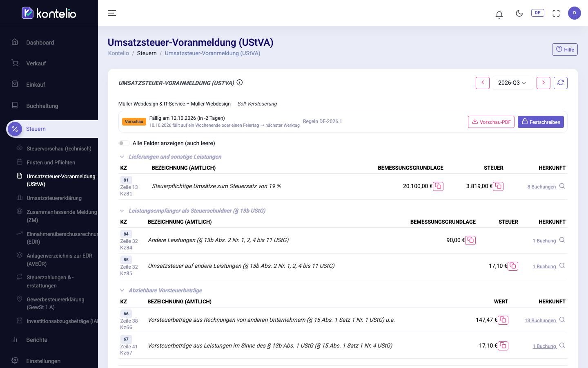Click the kontelio logo

tap(49, 13)
